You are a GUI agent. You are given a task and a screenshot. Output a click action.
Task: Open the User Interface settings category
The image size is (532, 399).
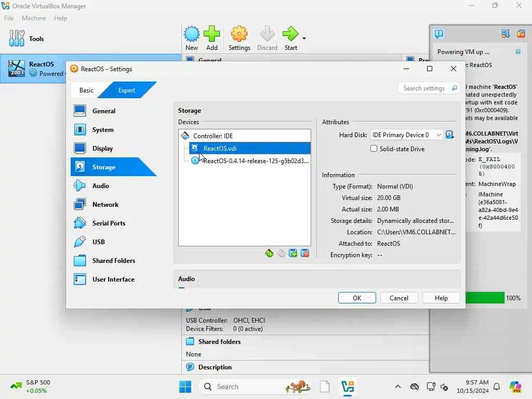(x=114, y=279)
